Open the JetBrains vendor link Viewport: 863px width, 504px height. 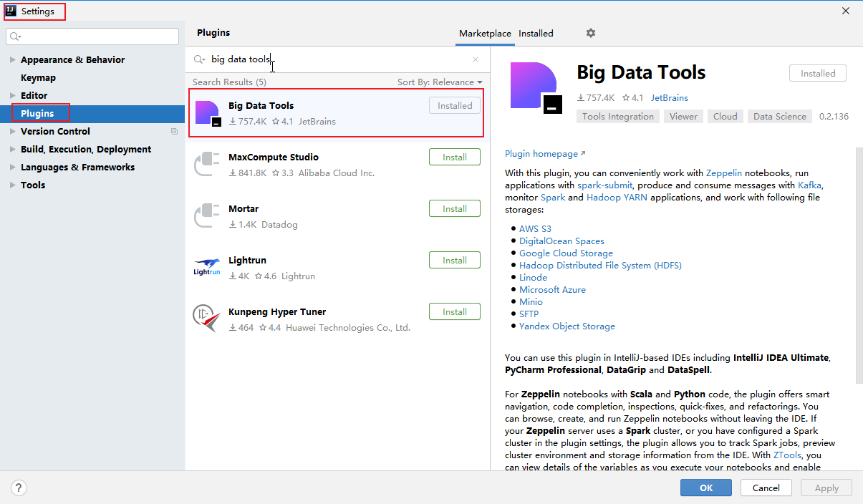click(669, 98)
